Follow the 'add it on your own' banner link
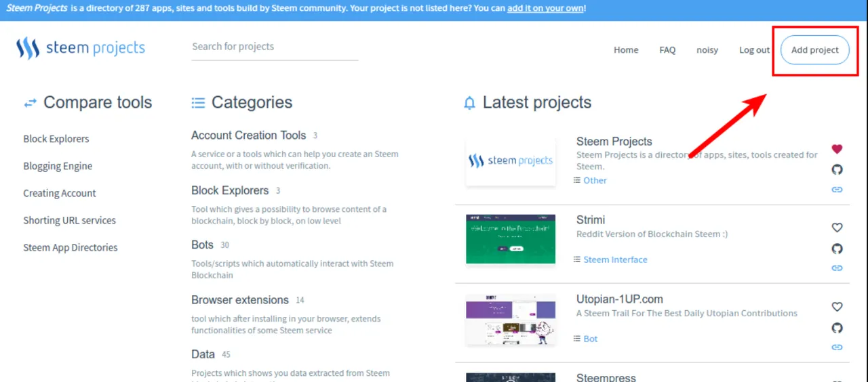This screenshot has height=382, width=868. (x=546, y=8)
